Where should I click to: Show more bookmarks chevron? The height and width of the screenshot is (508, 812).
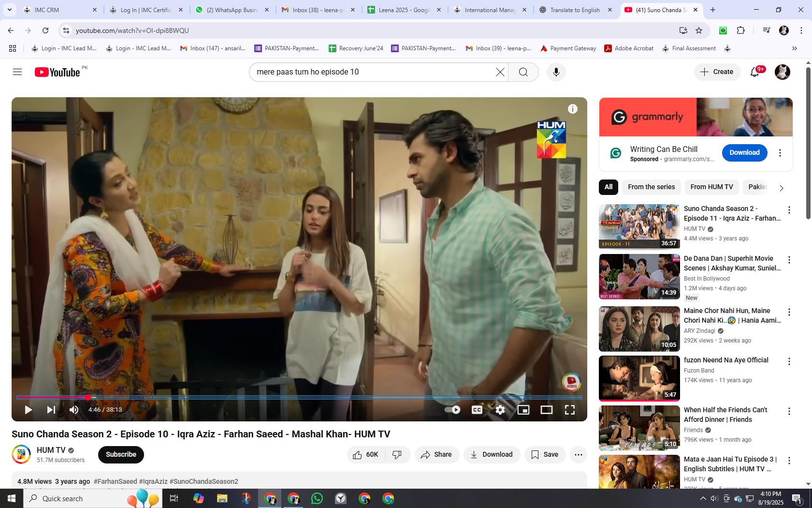[x=794, y=48]
